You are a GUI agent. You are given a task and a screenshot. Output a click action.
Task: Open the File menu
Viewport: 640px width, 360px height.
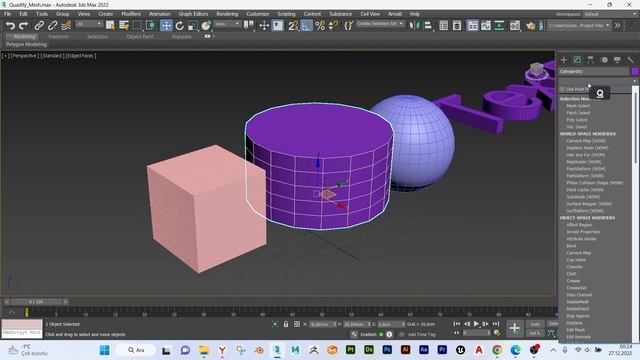coord(7,14)
